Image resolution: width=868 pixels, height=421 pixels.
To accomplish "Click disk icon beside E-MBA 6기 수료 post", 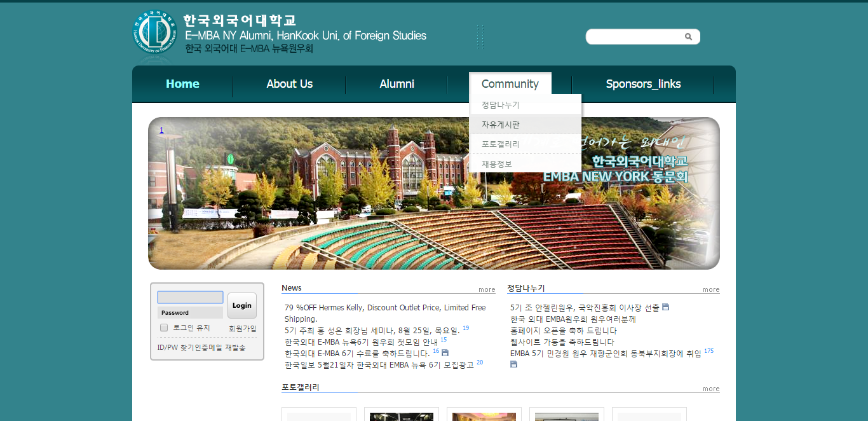I will pyautogui.click(x=445, y=353).
